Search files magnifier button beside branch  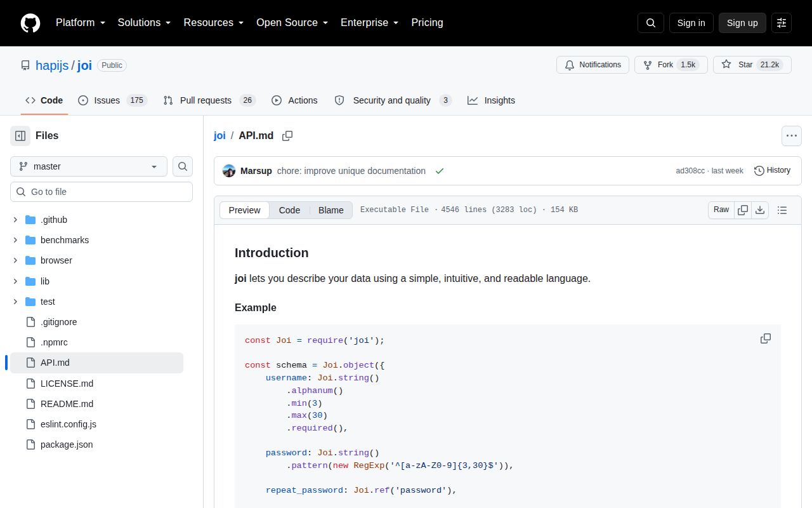pyautogui.click(x=183, y=166)
